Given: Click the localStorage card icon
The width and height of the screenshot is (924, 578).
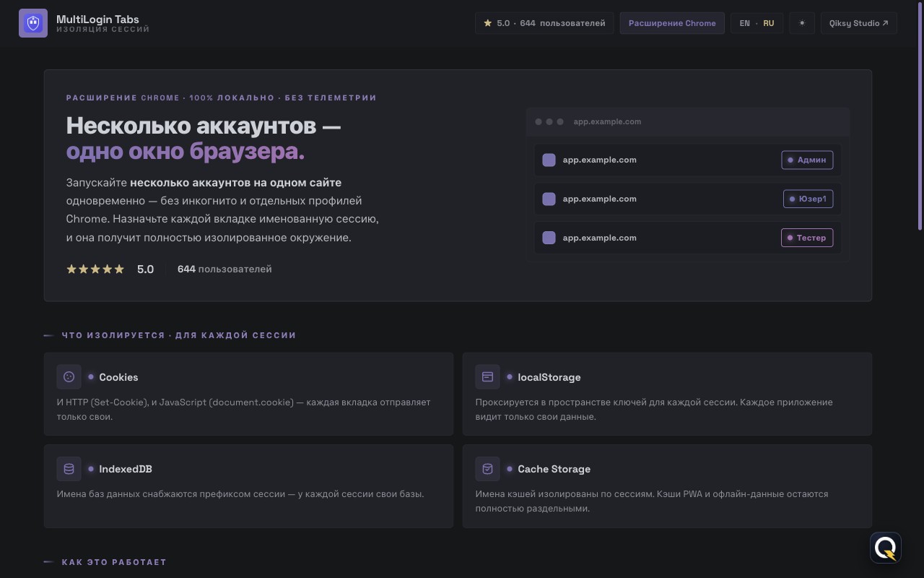Looking at the screenshot, I should (487, 376).
